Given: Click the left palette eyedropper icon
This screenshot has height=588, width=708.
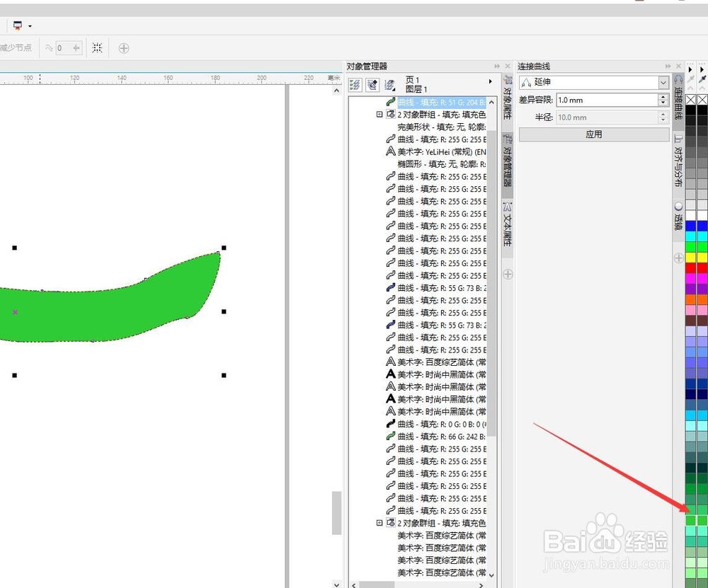Looking at the screenshot, I should tap(690, 79).
